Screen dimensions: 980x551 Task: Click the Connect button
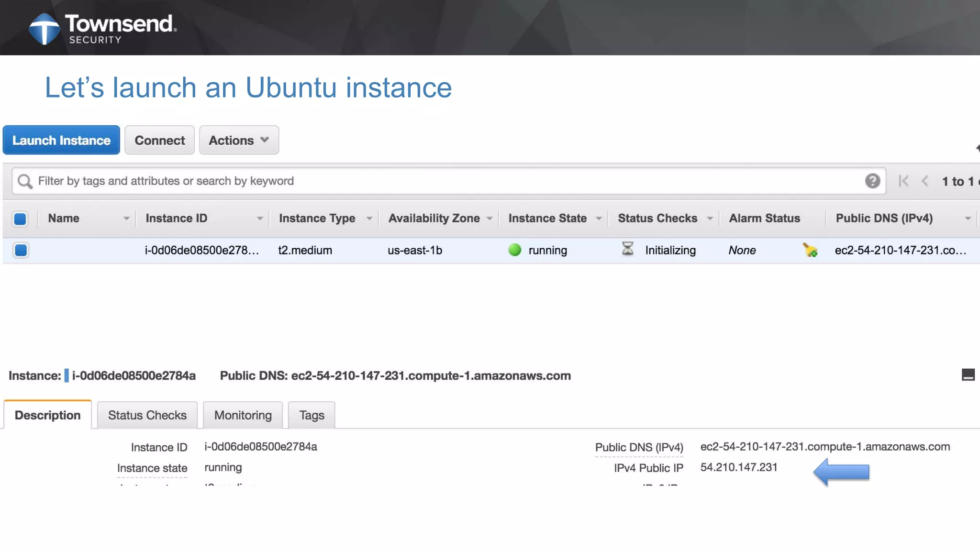pyautogui.click(x=159, y=140)
